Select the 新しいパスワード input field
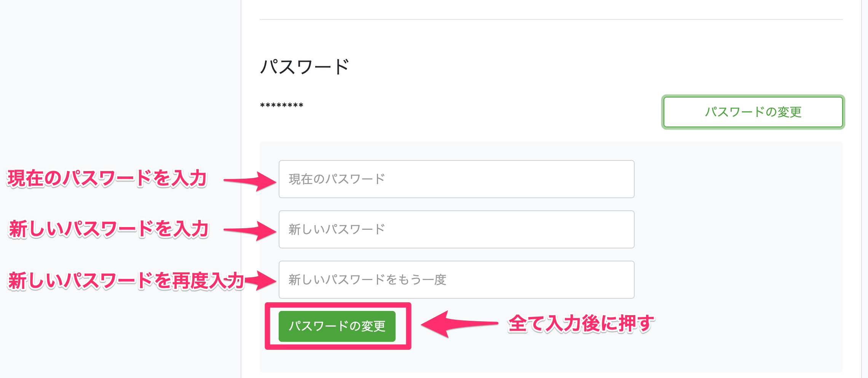The image size is (868, 378). click(456, 229)
